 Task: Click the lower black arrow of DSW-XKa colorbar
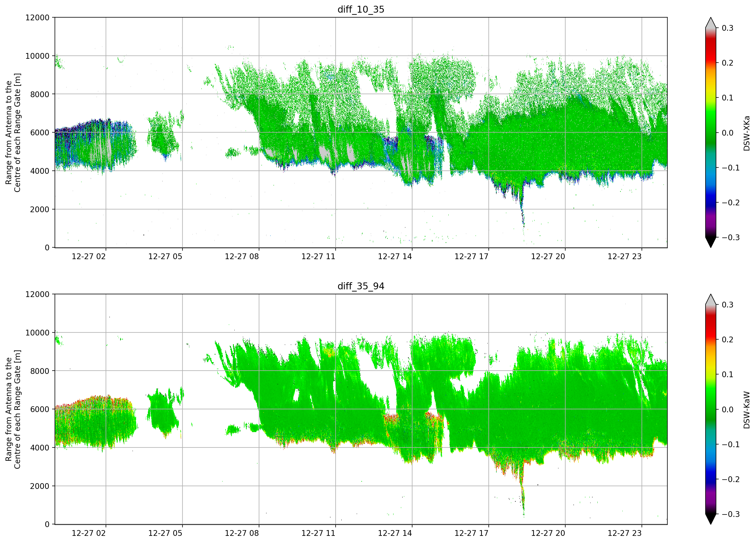click(711, 242)
